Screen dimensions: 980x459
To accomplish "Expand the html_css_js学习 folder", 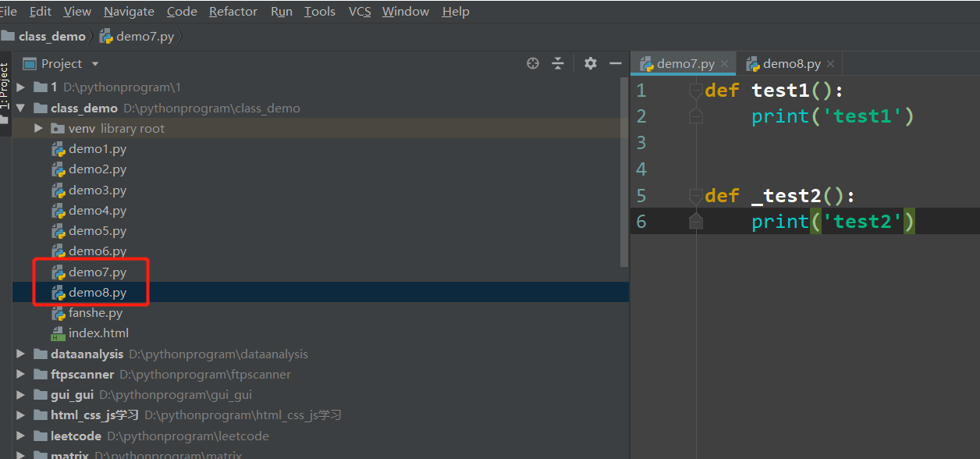I will (21, 415).
